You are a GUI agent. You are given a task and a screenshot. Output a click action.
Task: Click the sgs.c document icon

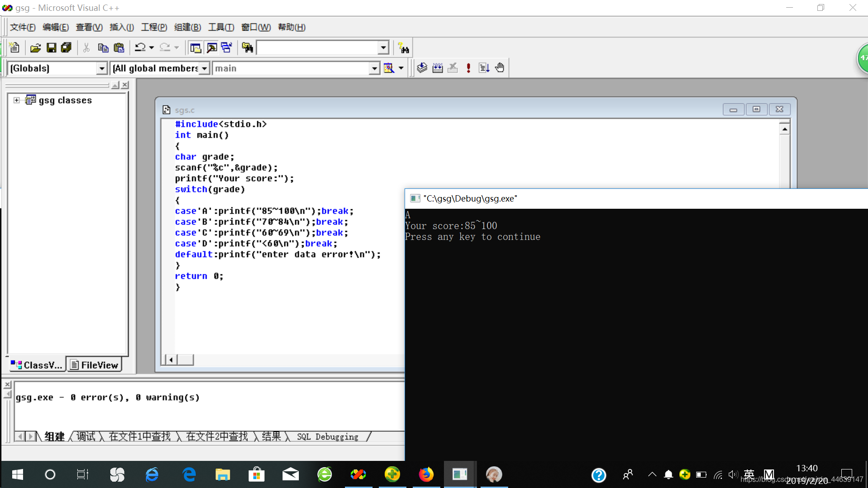pyautogui.click(x=166, y=110)
